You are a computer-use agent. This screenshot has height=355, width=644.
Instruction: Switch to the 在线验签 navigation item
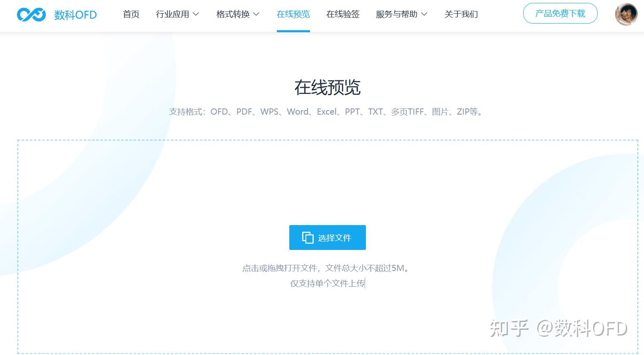coord(343,14)
